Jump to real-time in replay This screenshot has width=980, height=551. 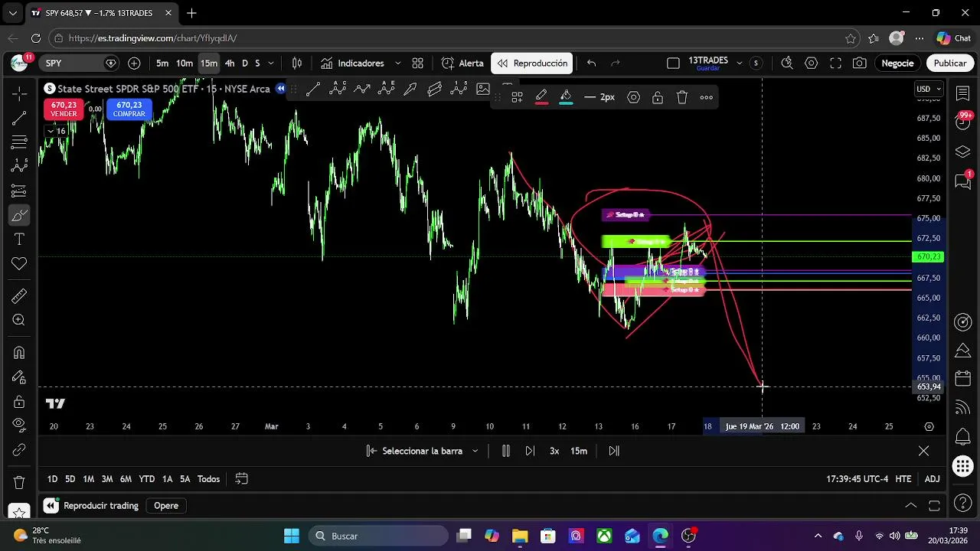tap(613, 451)
